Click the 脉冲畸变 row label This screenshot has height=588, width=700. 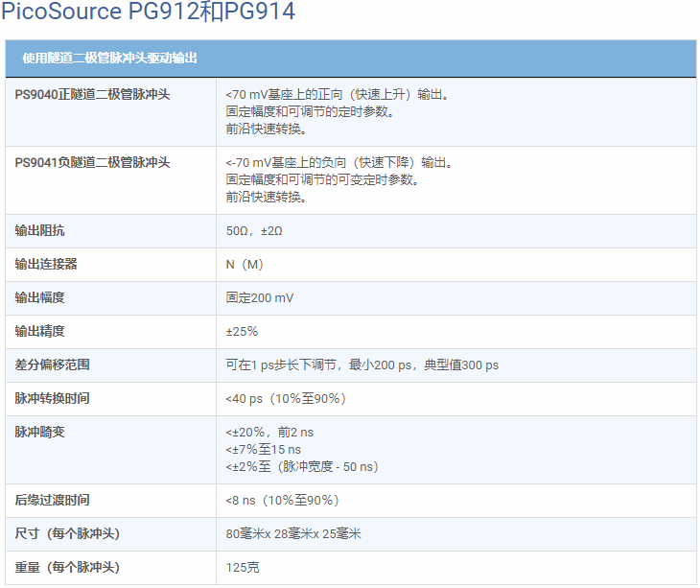tap(40, 432)
